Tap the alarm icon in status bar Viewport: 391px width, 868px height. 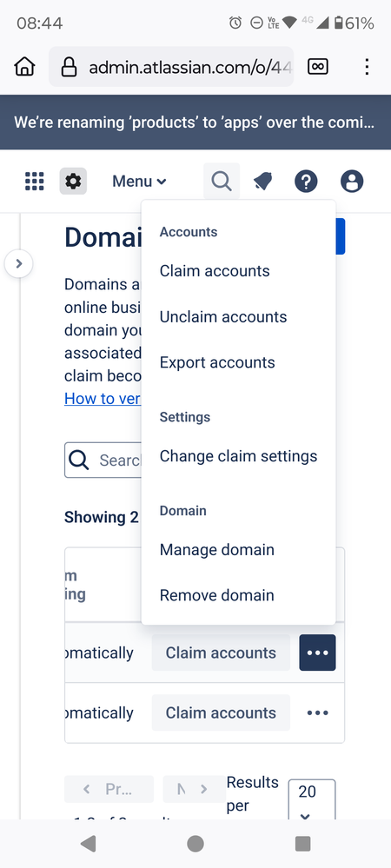coord(235,23)
